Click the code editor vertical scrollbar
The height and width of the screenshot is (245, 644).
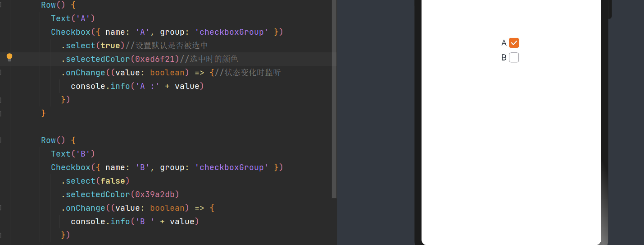[x=334, y=99]
